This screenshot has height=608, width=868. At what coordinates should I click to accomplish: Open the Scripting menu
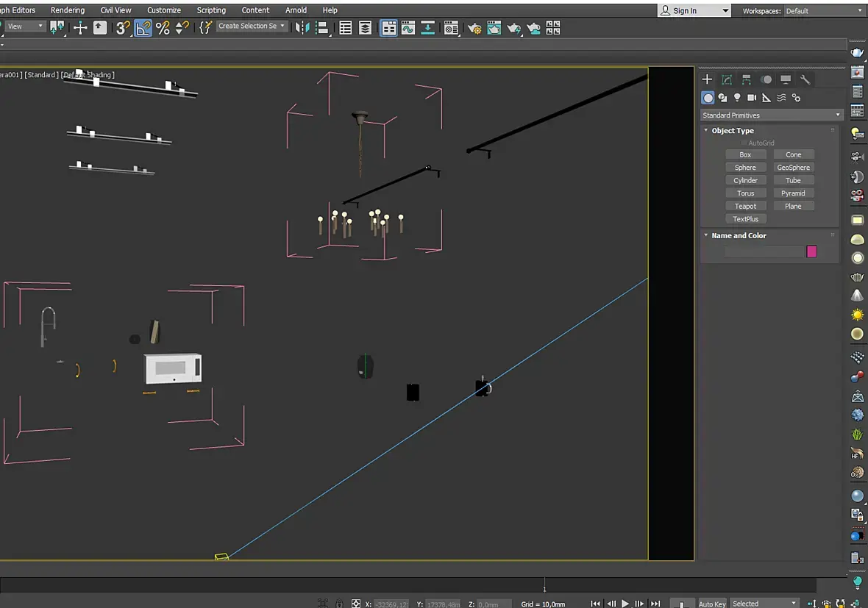tap(211, 10)
